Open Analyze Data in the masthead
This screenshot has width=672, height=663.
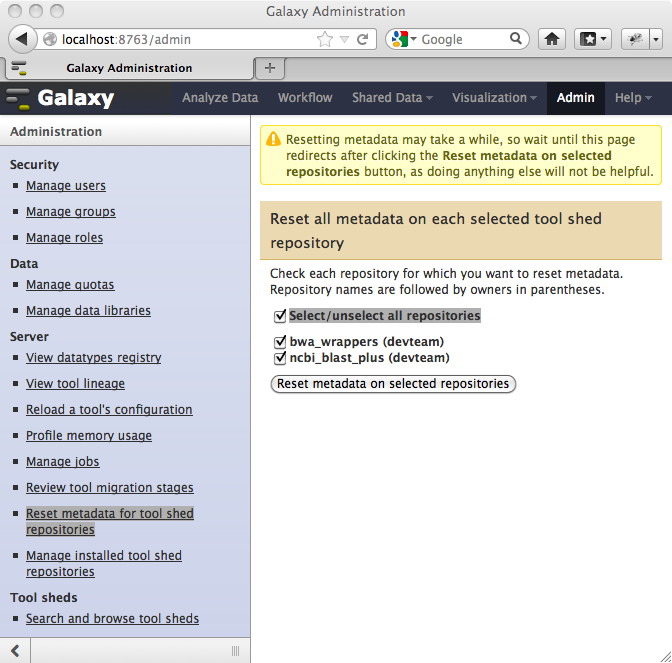220,98
